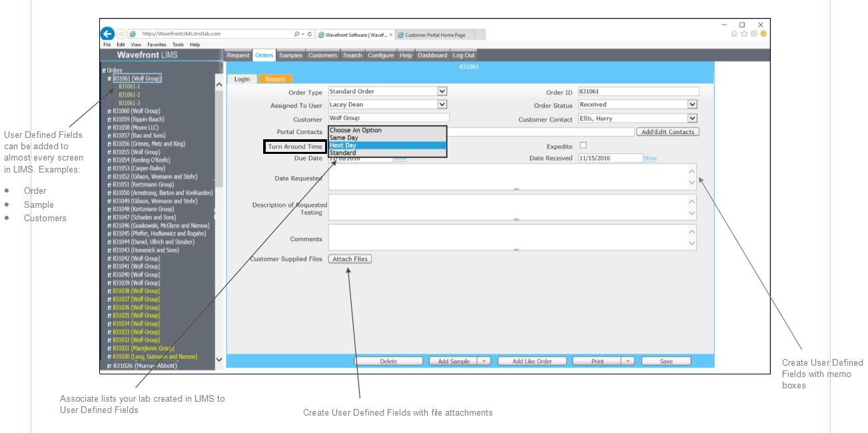
Task: Open the File menu
Action: tap(107, 45)
